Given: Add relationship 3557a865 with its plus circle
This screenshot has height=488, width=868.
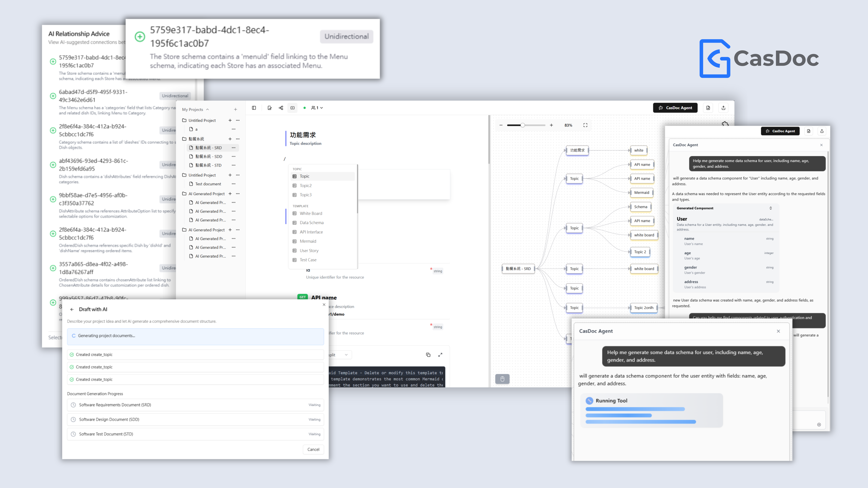Looking at the screenshot, I should click(x=53, y=268).
